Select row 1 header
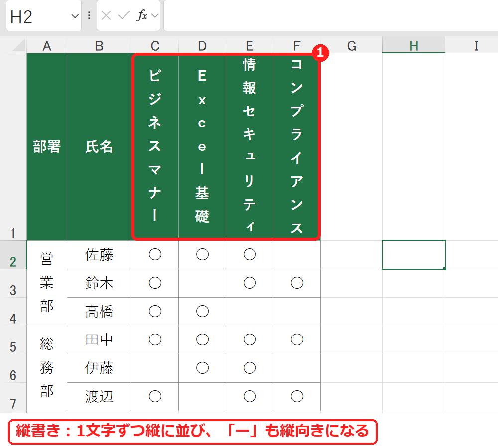This screenshot has width=498, height=448. point(13,147)
